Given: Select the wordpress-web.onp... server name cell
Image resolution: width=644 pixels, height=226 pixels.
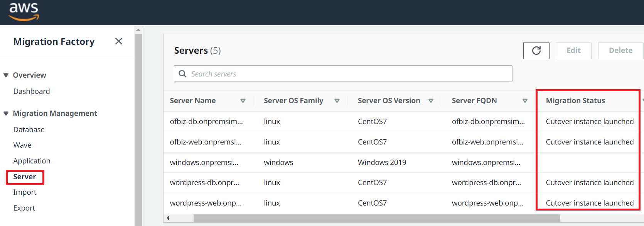Looking at the screenshot, I should click(206, 203).
